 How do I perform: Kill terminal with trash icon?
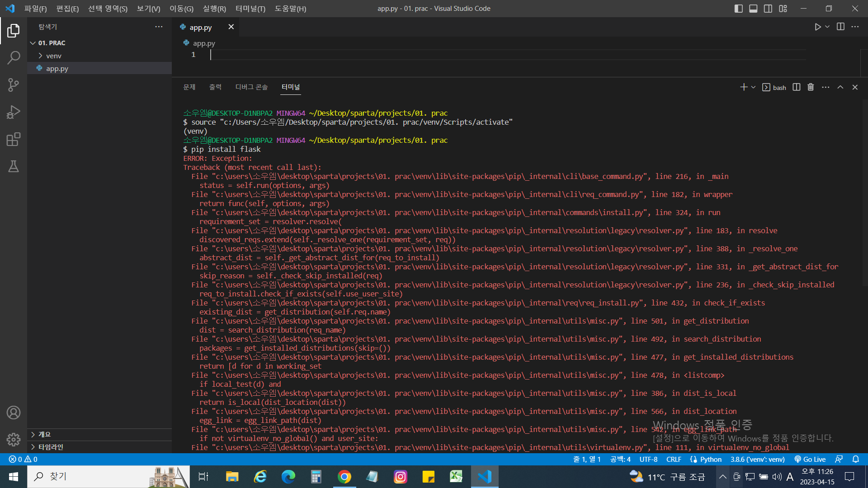click(811, 87)
